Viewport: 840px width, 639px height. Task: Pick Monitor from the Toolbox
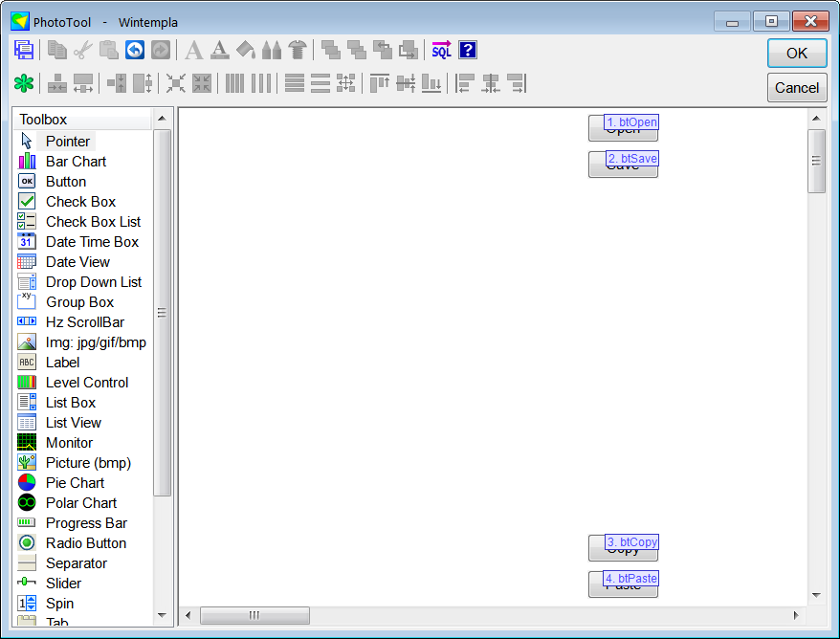click(x=69, y=443)
